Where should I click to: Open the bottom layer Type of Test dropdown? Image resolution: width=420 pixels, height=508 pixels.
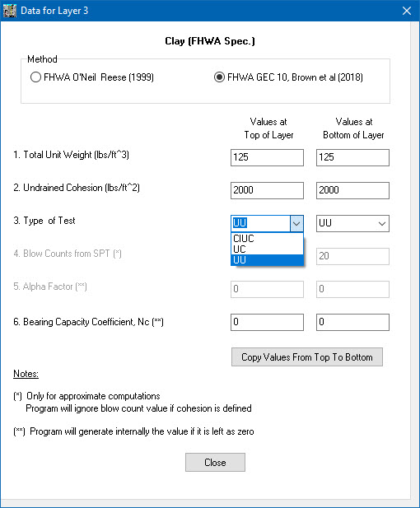[x=382, y=224]
